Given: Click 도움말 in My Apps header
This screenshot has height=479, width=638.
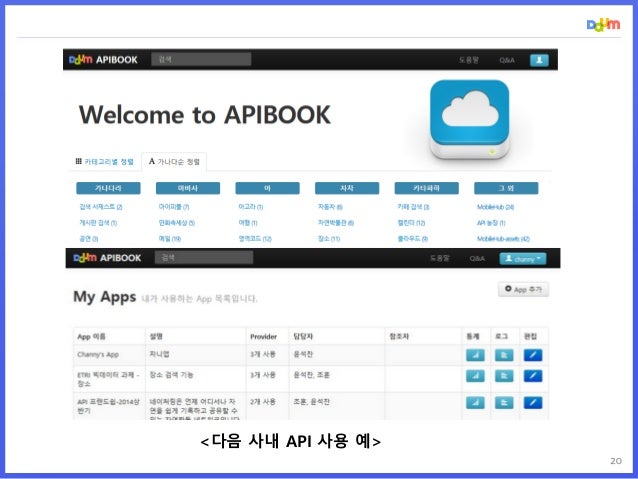Looking at the screenshot, I should click(440, 258).
